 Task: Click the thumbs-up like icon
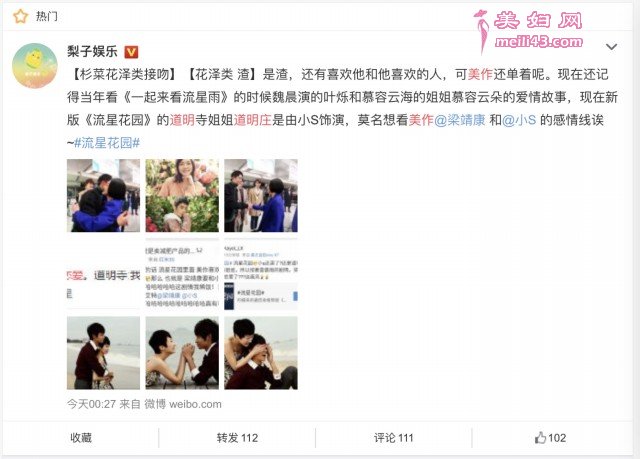tap(540, 438)
